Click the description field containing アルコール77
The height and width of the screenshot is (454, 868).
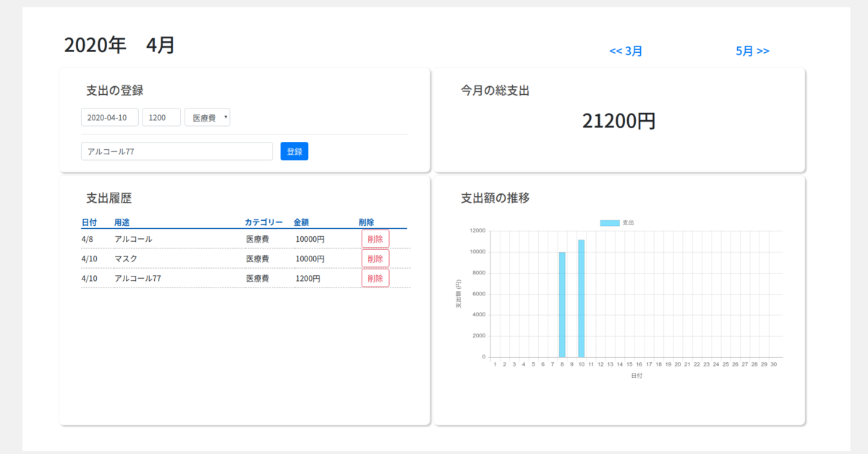coord(176,151)
